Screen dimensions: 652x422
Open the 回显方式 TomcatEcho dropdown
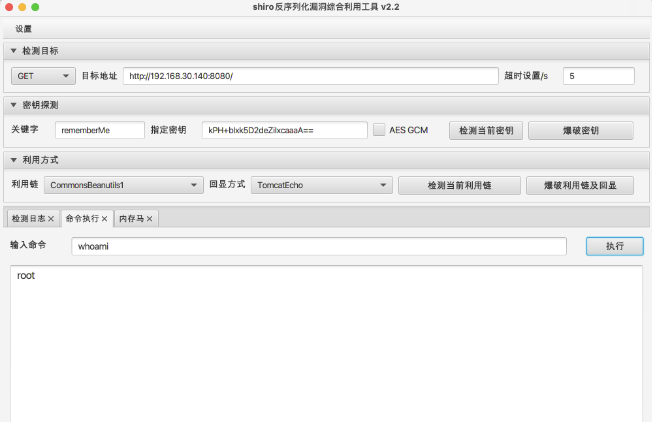(322, 185)
